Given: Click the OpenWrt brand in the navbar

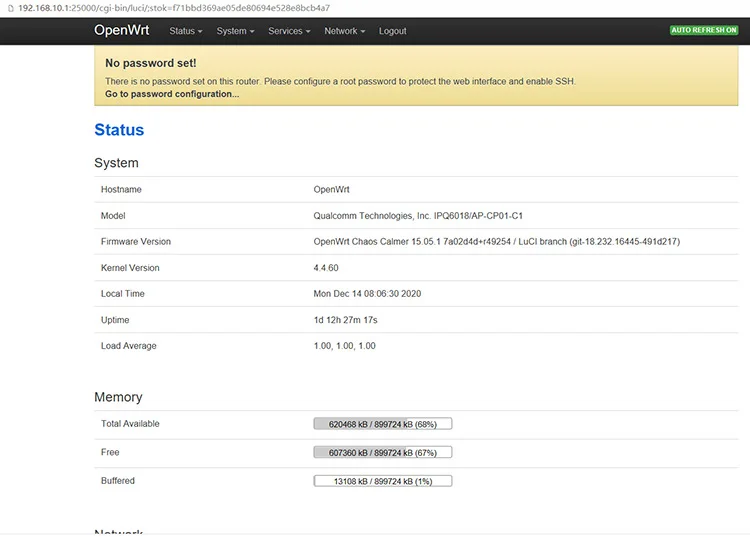Looking at the screenshot, I should [x=121, y=31].
